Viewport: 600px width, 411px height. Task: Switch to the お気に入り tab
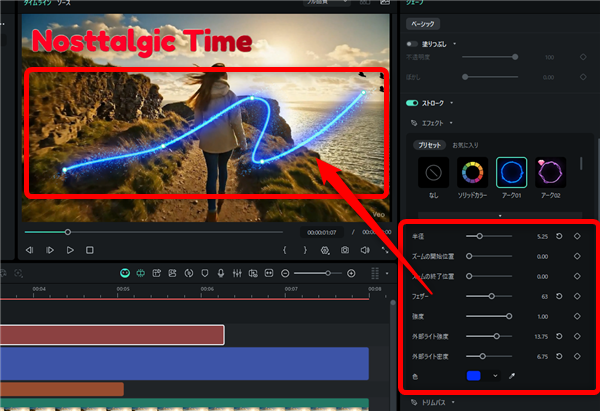click(x=467, y=145)
